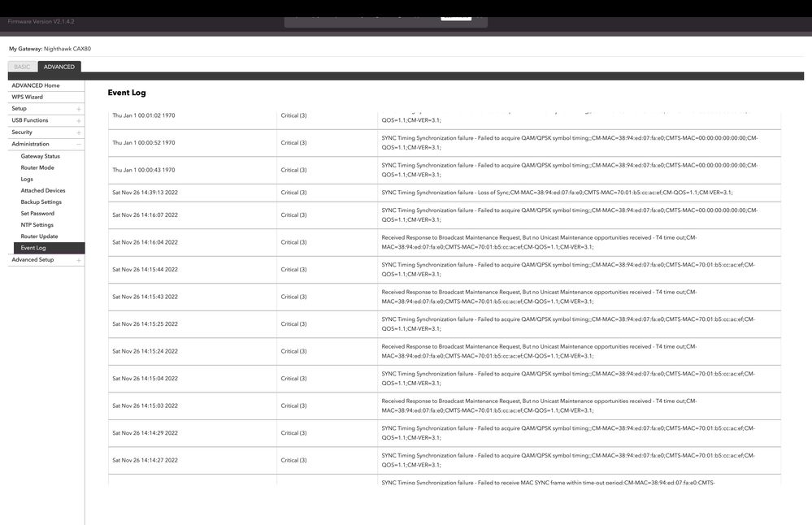
Task: Open Set Password page
Action: click(37, 213)
